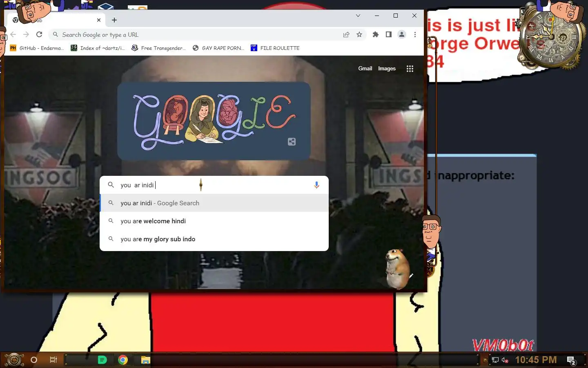The width and height of the screenshot is (588, 368).
Task: Open the Google apps grid icon
Action: click(410, 69)
